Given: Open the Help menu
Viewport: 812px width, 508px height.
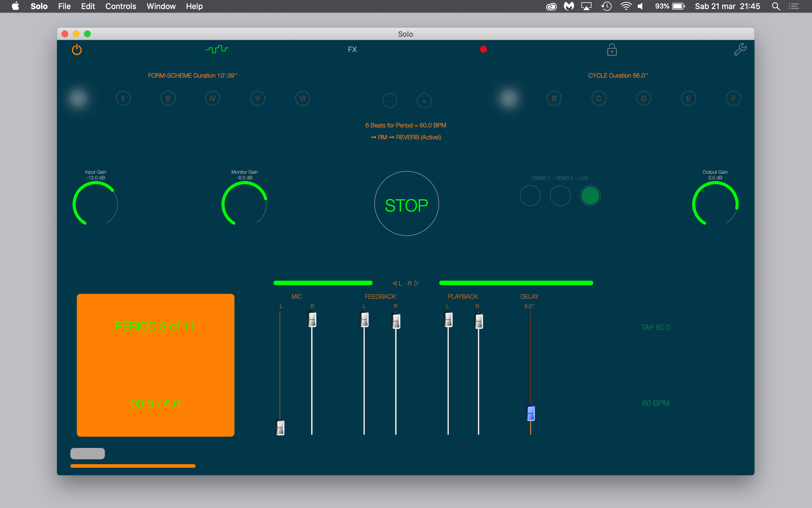Looking at the screenshot, I should [194, 6].
